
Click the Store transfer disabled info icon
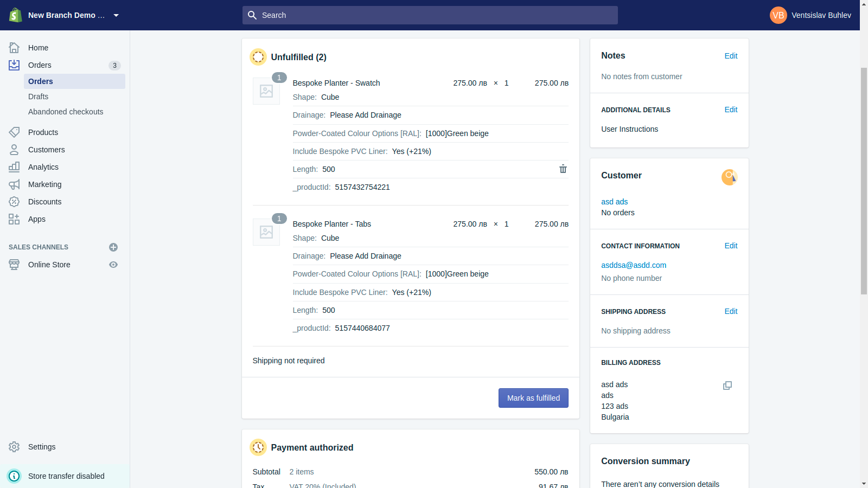coord(14,476)
